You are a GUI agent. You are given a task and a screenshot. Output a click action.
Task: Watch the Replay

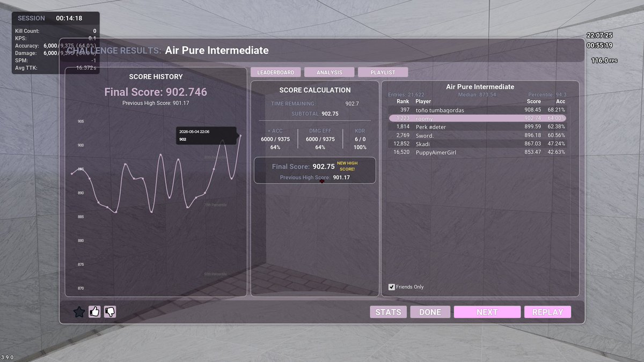(547, 312)
